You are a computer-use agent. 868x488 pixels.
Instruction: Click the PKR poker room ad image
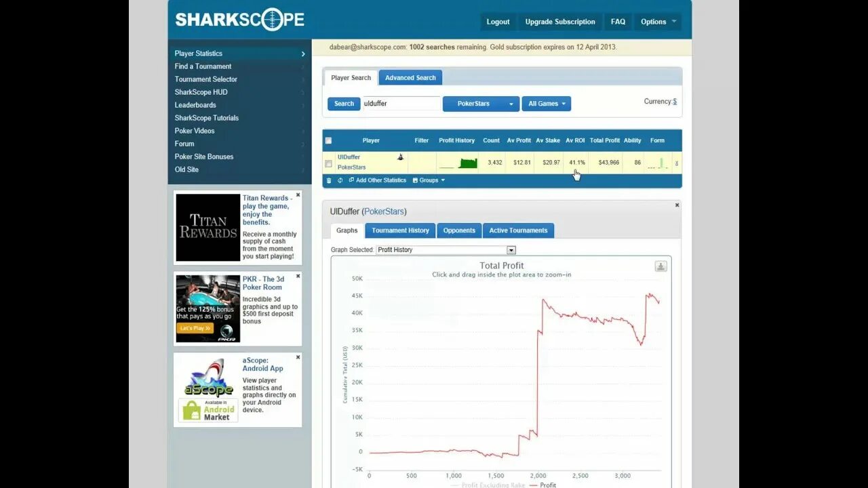[x=208, y=308]
